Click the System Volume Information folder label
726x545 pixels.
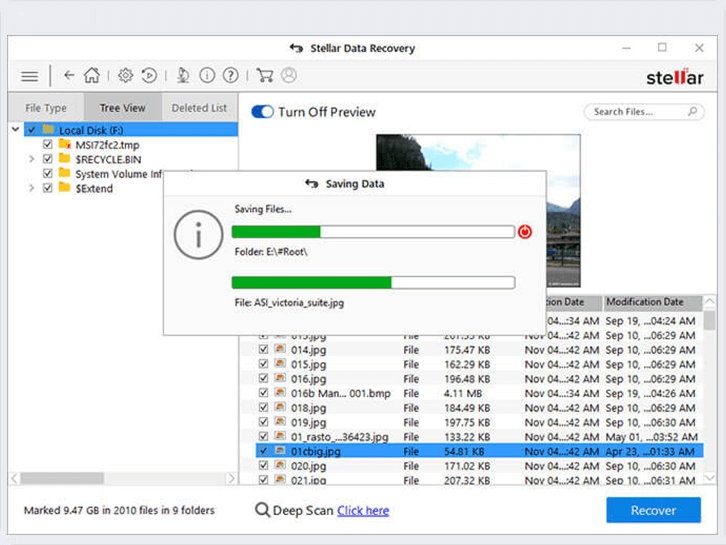click(x=119, y=174)
